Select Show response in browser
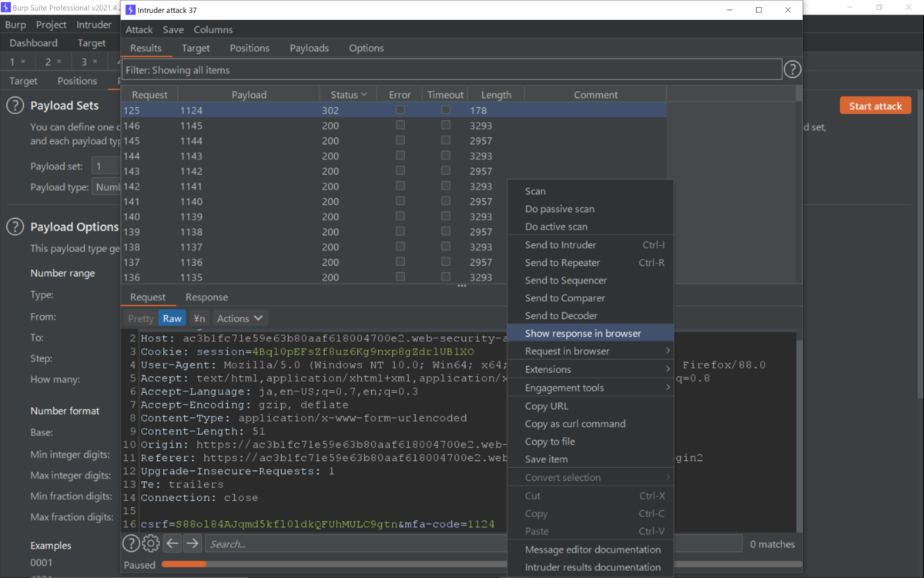The image size is (924, 578). (x=591, y=334)
